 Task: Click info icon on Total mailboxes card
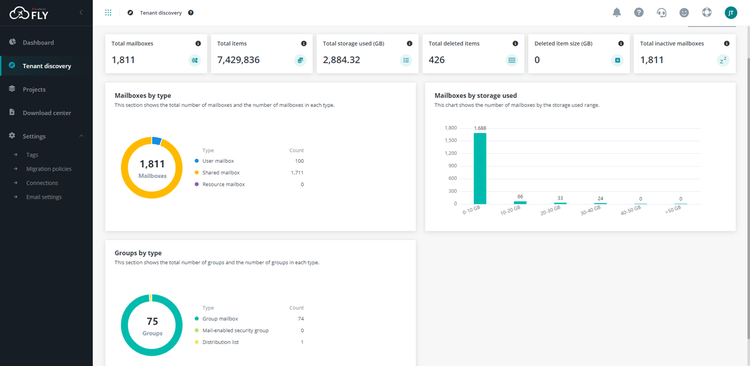(x=198, y=44)
